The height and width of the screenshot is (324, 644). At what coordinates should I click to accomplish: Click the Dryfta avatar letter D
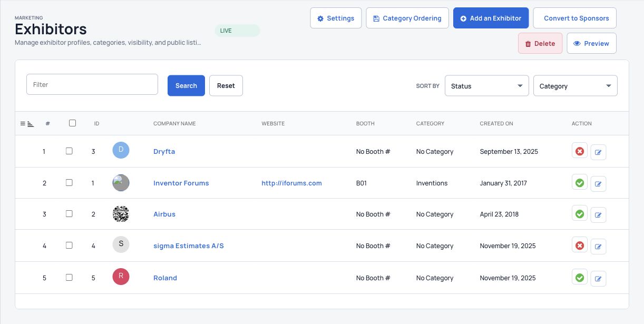coord(121,150)
